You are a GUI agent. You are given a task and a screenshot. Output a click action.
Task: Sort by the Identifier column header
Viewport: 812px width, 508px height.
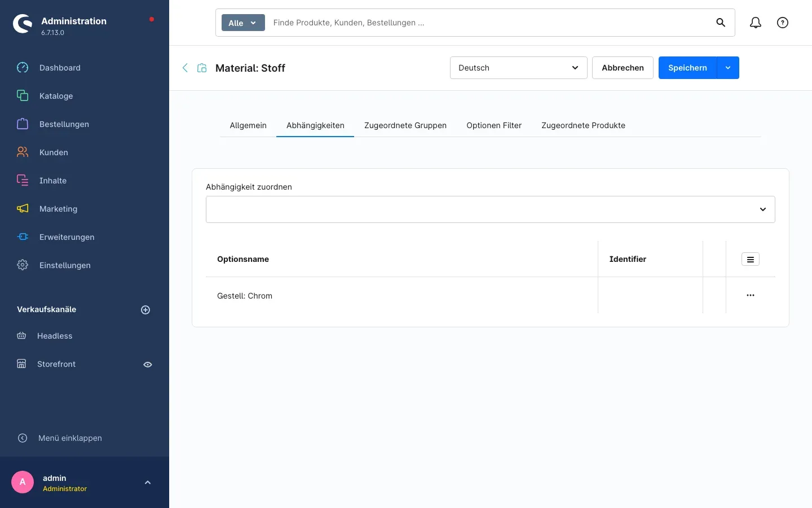point(628,259)
